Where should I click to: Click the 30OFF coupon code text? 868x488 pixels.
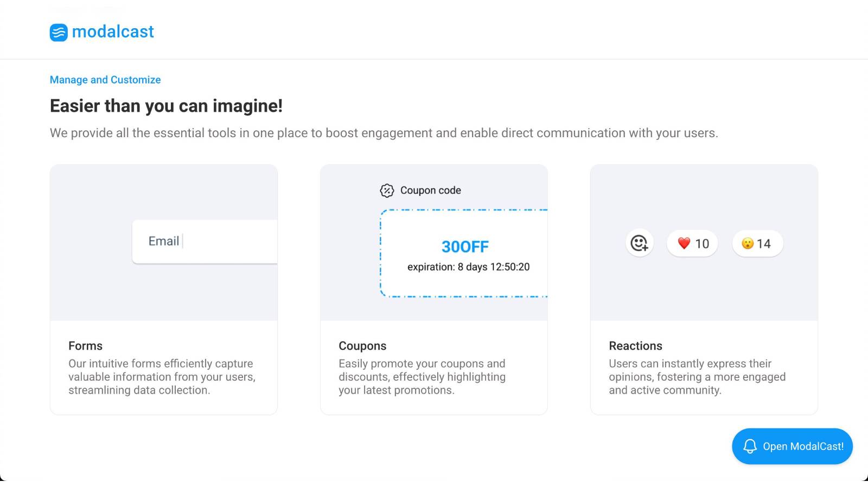tap(465, 247)
